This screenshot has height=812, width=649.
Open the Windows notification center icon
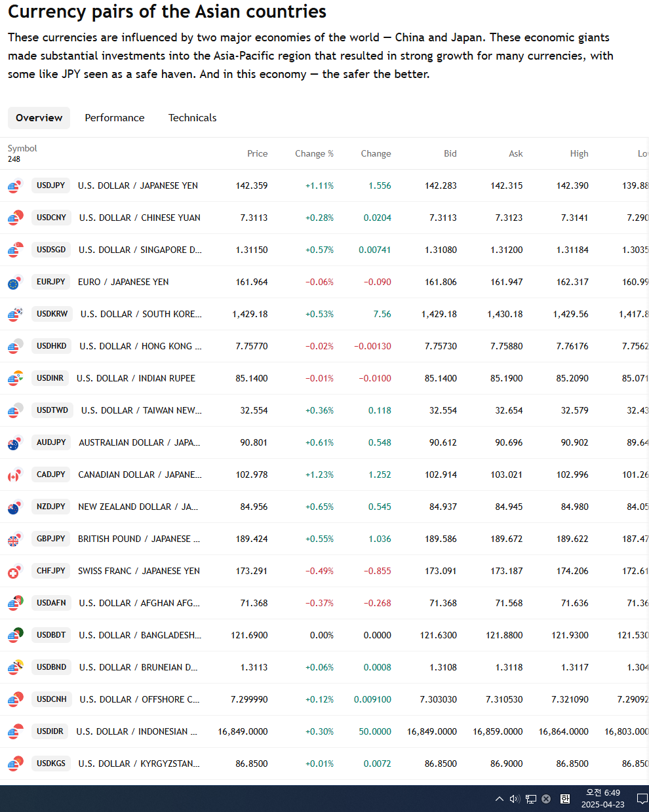coord(642,798)
